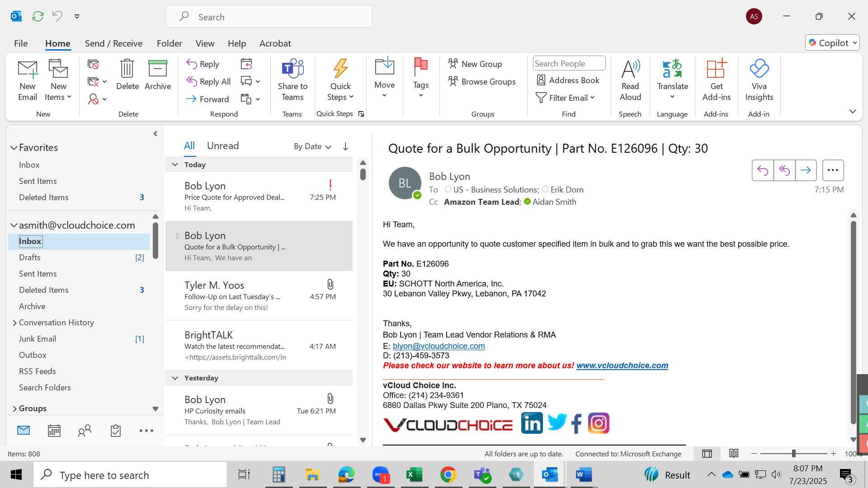This screenshot has height=488, width=868.
Task: Open By Date sort dropdown
Action: 312,146
